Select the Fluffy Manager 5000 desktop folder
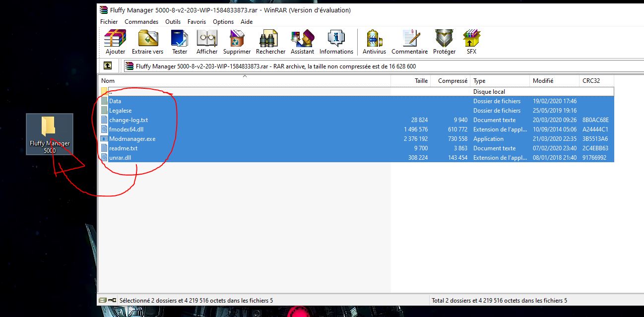 49,134
